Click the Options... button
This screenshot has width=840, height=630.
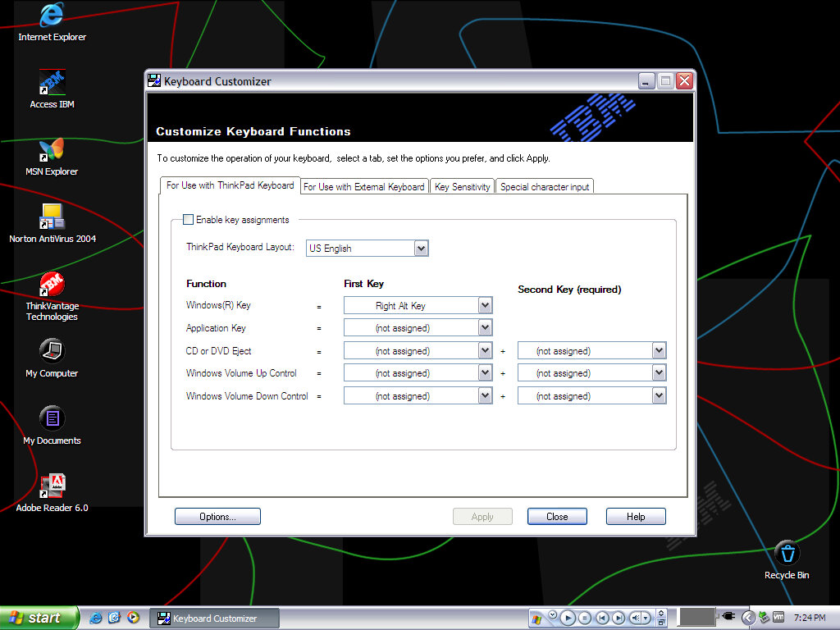click(x=217, y=517)
